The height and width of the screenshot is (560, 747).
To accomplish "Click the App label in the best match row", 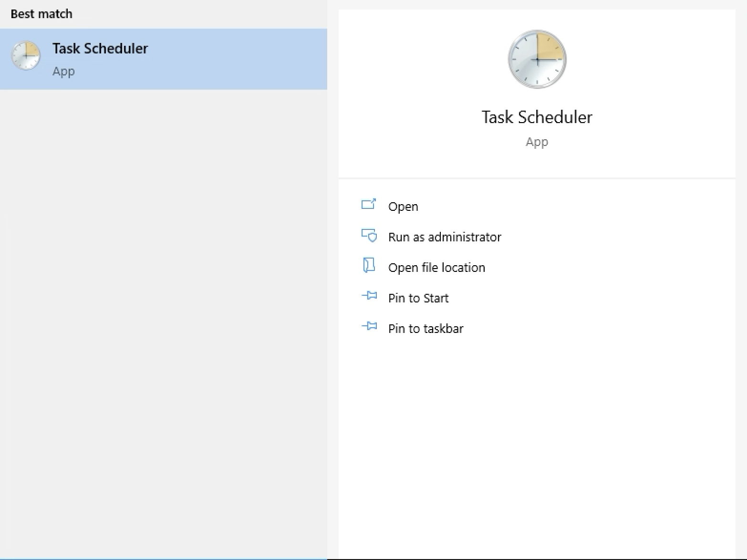I will (63, 72).
